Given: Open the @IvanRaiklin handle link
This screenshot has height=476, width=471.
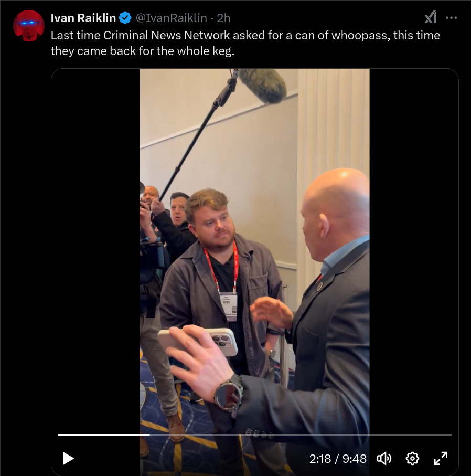Looking at the screenshot, I should click(x=171, y=18).
